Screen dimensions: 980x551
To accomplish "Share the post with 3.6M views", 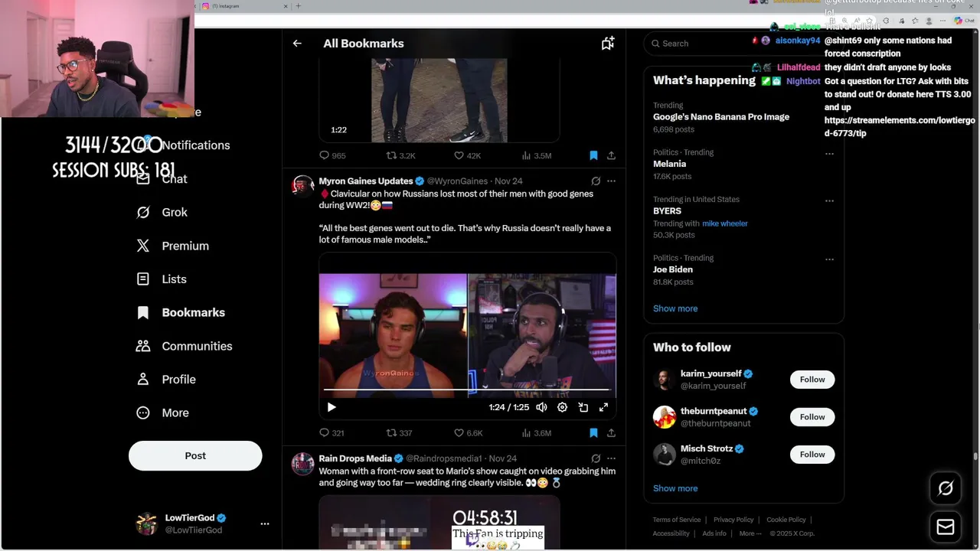I will tap(611, 433).
